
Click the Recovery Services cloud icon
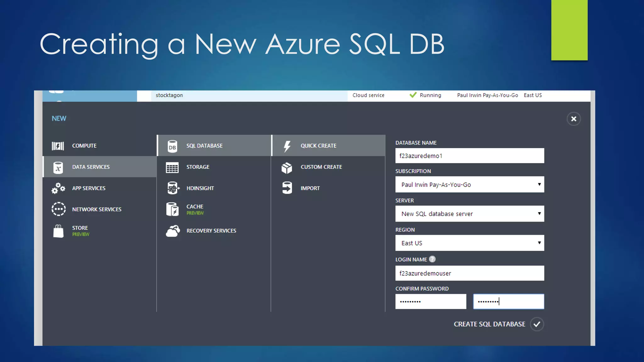click(173, 231)
